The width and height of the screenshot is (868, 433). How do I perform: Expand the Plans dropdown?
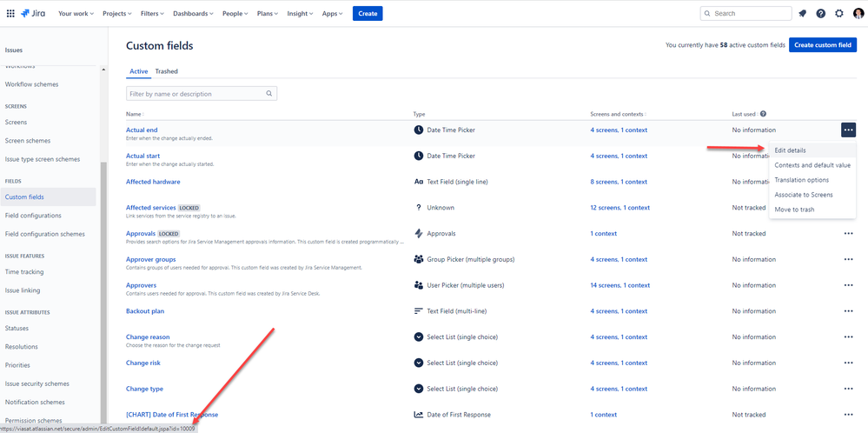pos(268,13)
